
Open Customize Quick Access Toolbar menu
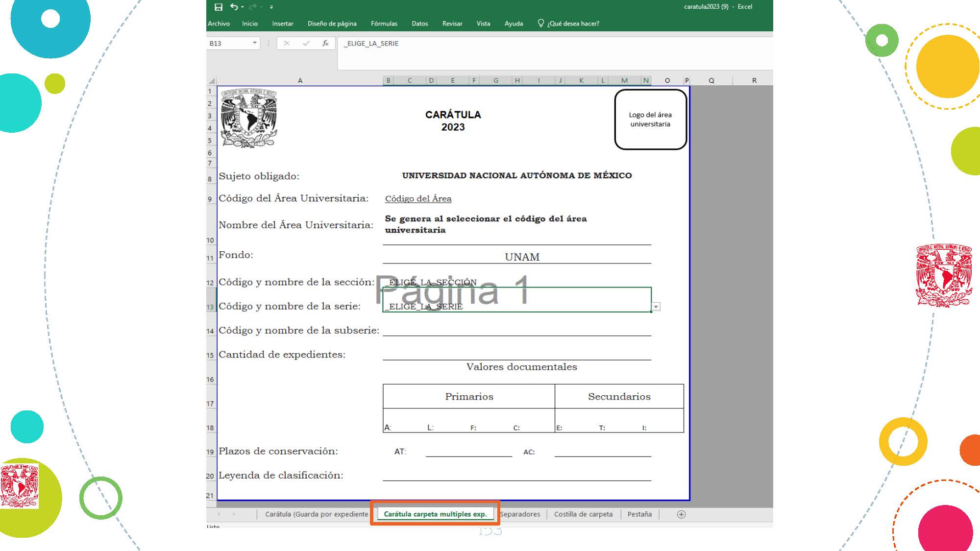pyautogui.click(x=271, y=7)
